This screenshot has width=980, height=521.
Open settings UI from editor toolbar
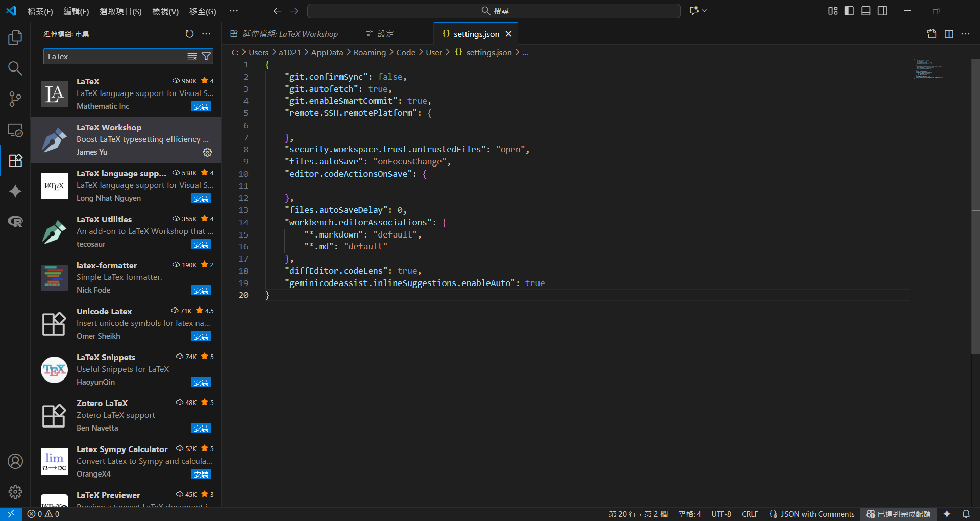(x=932, y=34)
